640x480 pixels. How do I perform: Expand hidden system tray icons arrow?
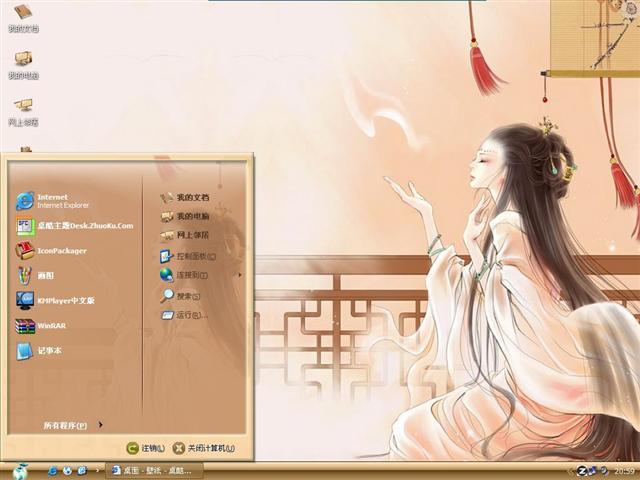tap(571, 471)
